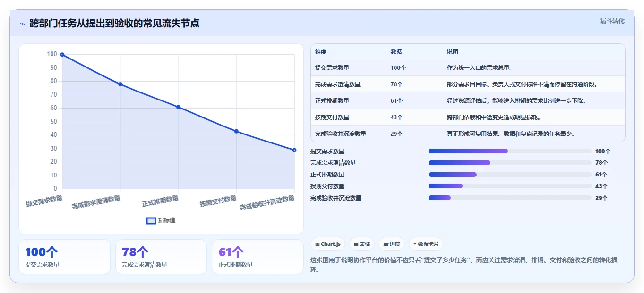
Task: Click the description 作为统一入口的需求总量。
Action: (479, 68)
